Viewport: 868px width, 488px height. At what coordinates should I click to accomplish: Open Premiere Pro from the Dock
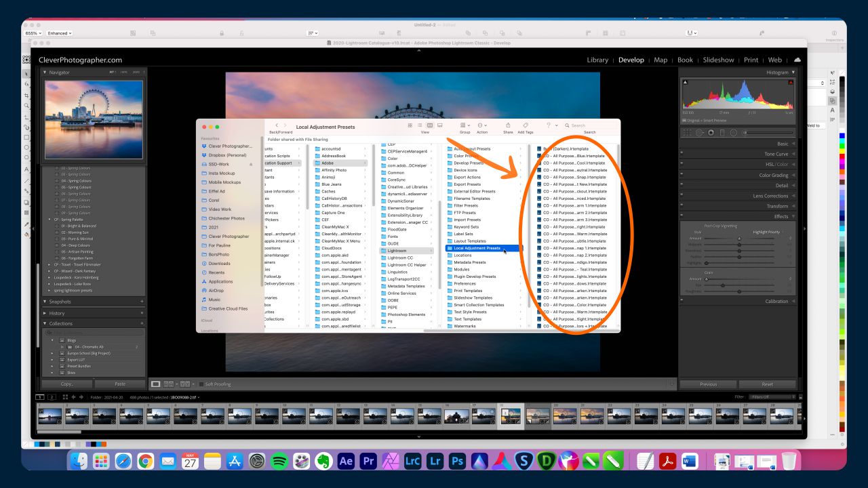368,461
